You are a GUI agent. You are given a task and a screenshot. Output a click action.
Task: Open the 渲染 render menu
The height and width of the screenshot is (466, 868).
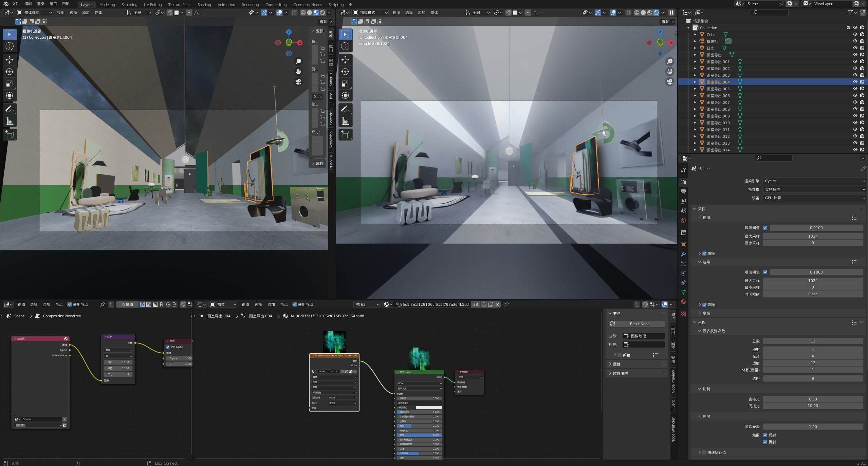coord(41,4)
